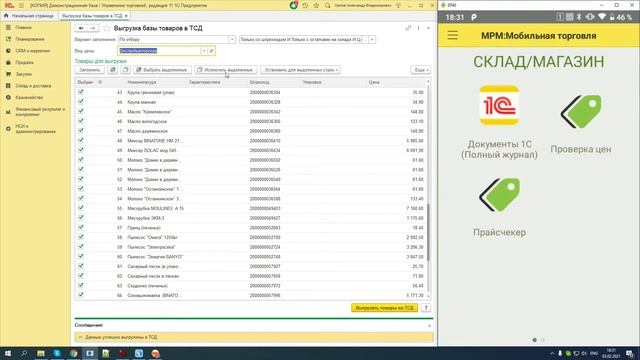Open Windows taskbar search
The height and width of the screenshot is (360, 640).
pos(24,353)
